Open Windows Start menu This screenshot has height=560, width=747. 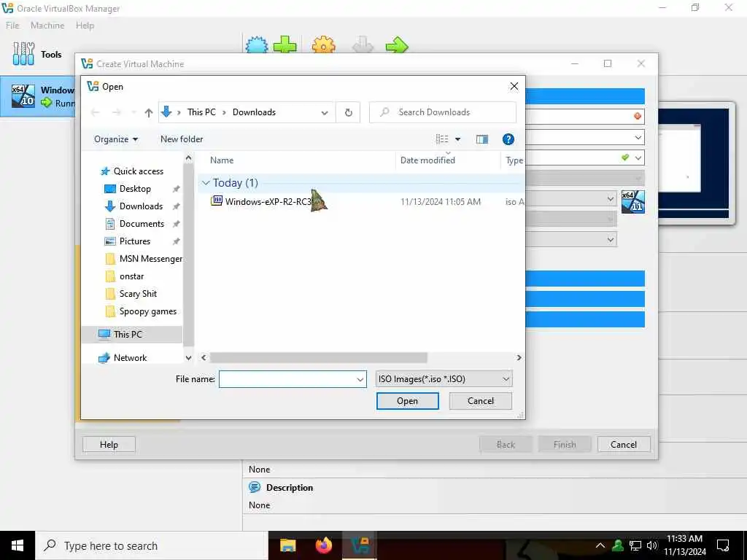pos(18,545)
